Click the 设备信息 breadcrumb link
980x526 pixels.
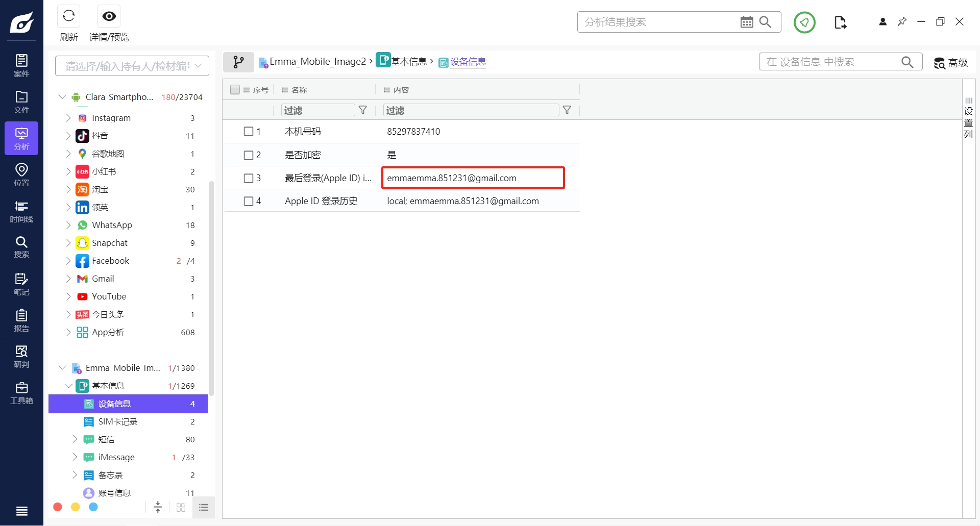coord(468,62)
